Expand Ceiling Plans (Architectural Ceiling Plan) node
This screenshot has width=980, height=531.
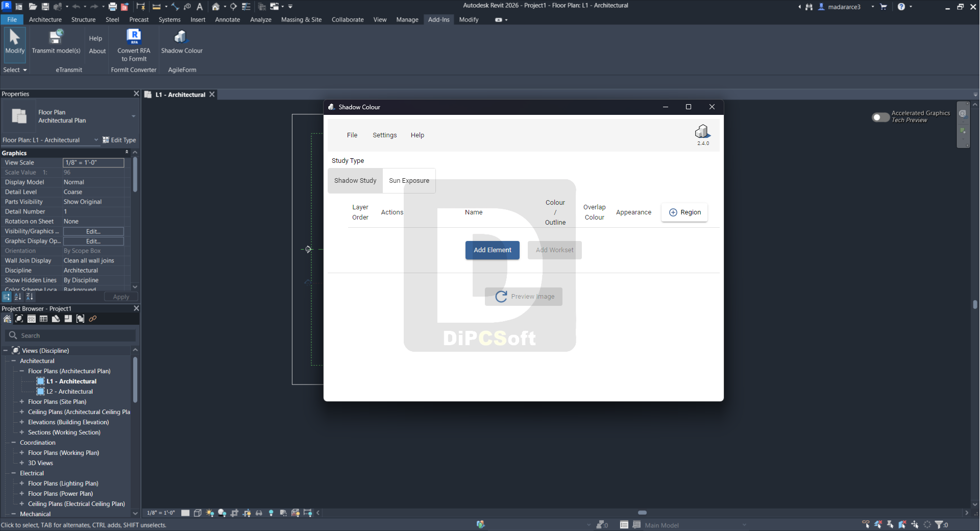22,412
